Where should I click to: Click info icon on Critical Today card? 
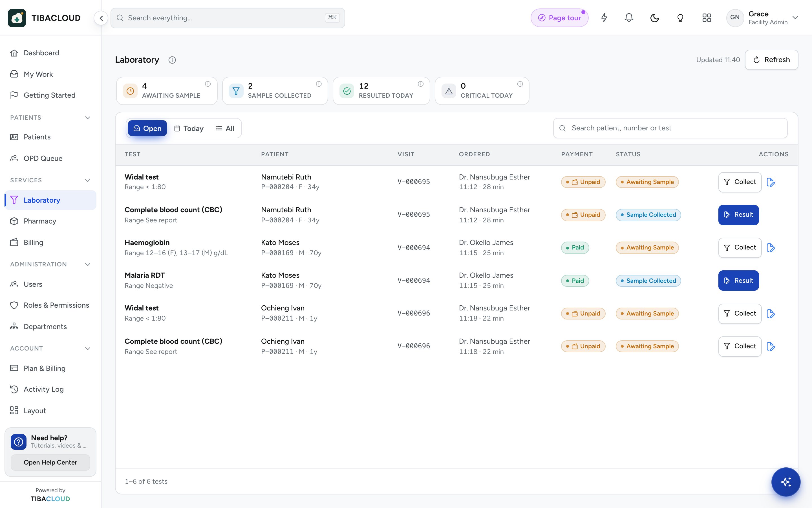tap(520, 84)
